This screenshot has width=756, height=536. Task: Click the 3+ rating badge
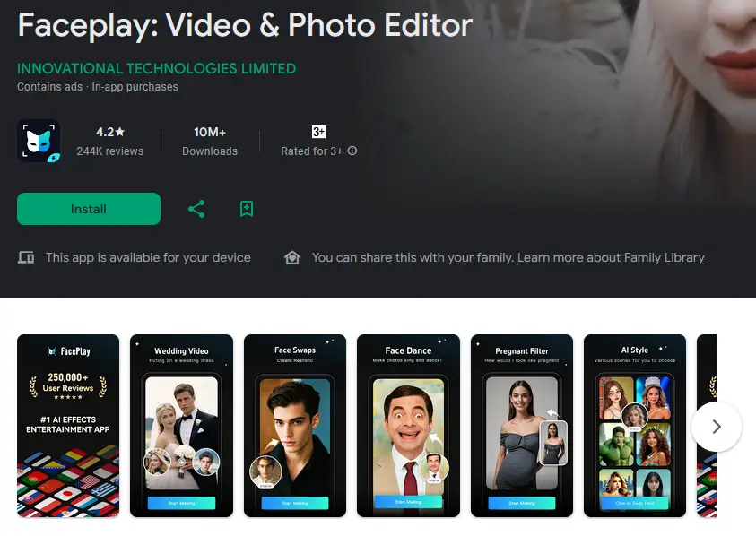pyautogui.click(x=318, y=132)
